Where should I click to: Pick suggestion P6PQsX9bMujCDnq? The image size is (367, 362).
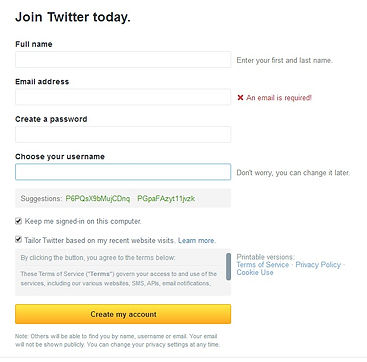tap(98, 199)
